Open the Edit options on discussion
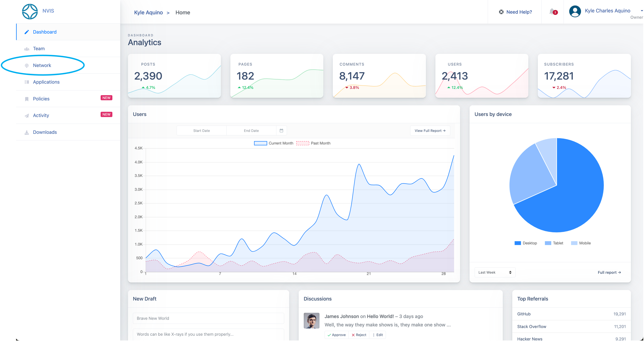 (377, 335)
